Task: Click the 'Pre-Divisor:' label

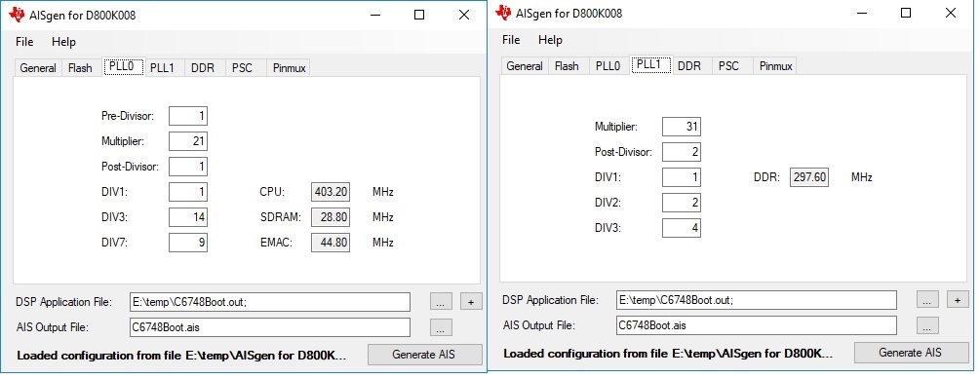Action: coord(128,116)
